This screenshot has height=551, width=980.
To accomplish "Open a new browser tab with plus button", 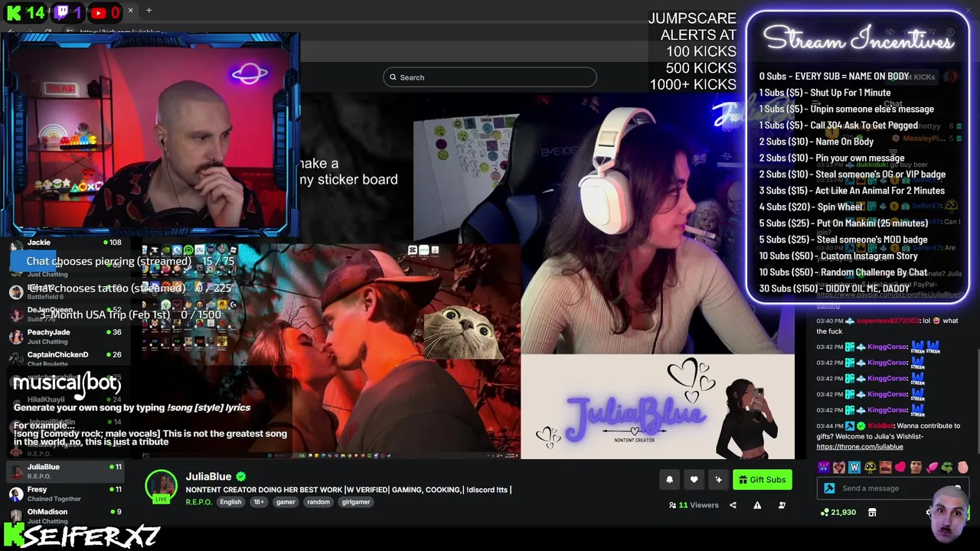I will click(149, 11).
